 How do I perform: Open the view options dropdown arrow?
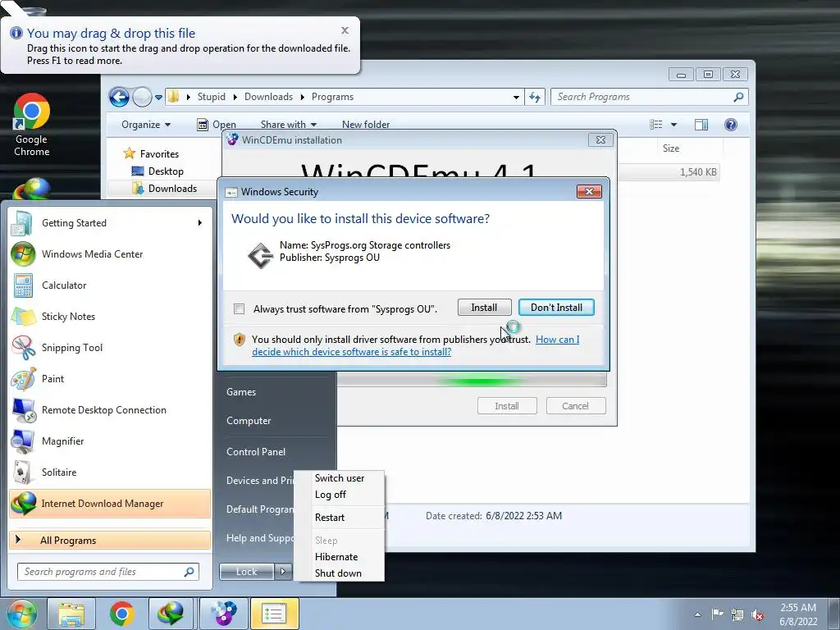pyautogui.click(x=674, y=125)
